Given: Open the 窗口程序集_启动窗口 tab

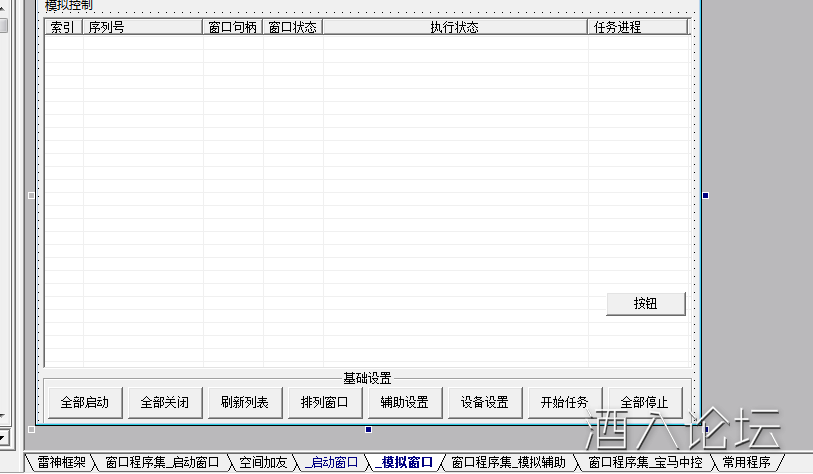Looking at the screenshot, I should (161, 462).
